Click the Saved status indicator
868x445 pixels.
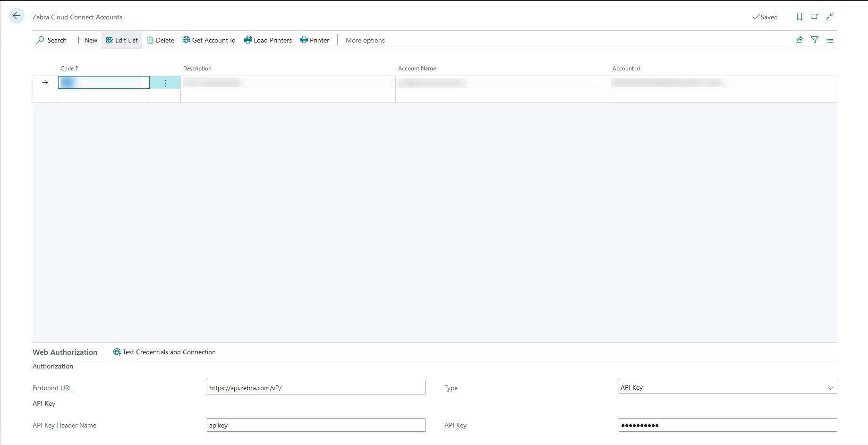[x=765, y=17]
